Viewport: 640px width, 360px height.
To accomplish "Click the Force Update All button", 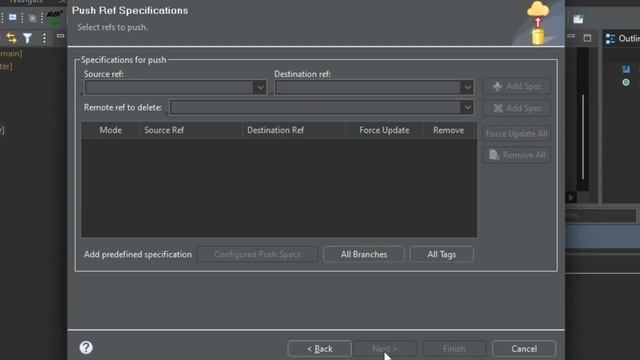I will 516,133.
